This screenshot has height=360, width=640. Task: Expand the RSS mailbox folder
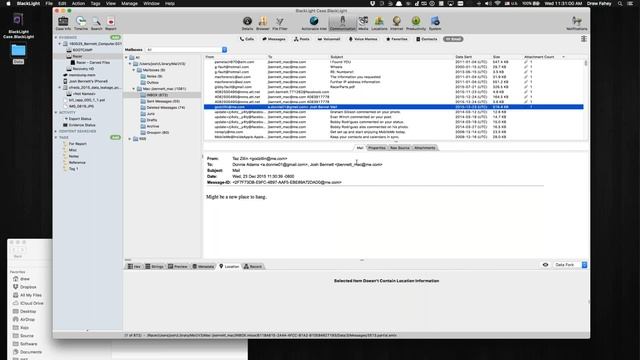pos(130,139)
